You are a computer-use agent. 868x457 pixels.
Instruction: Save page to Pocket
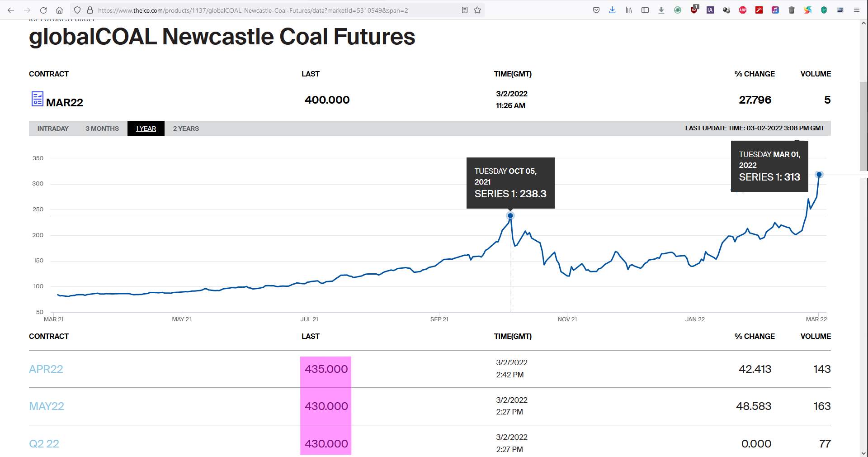pyautogui.click(x=596, y=10)
